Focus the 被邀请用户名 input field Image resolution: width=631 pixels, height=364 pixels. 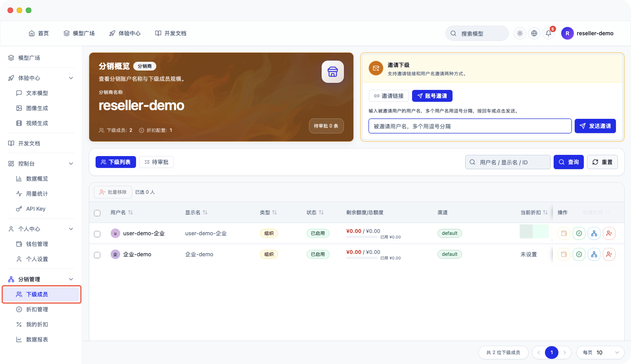pyautogui.click(x=470, y=126)
